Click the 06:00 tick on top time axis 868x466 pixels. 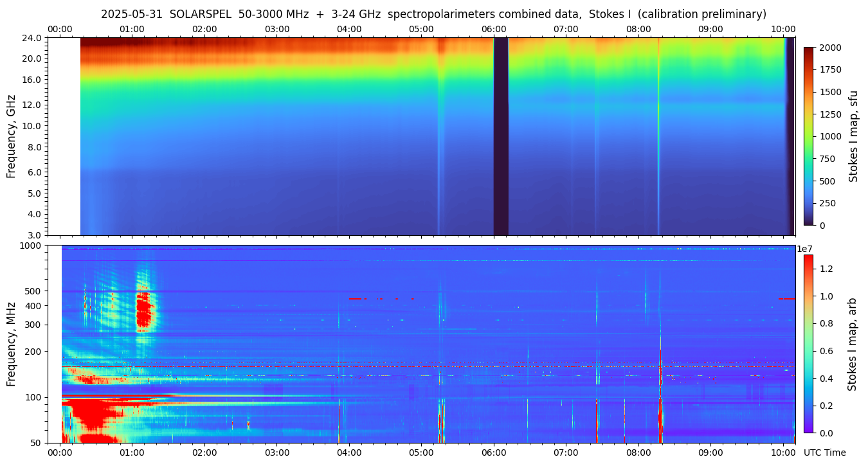(x=494, y=29)
